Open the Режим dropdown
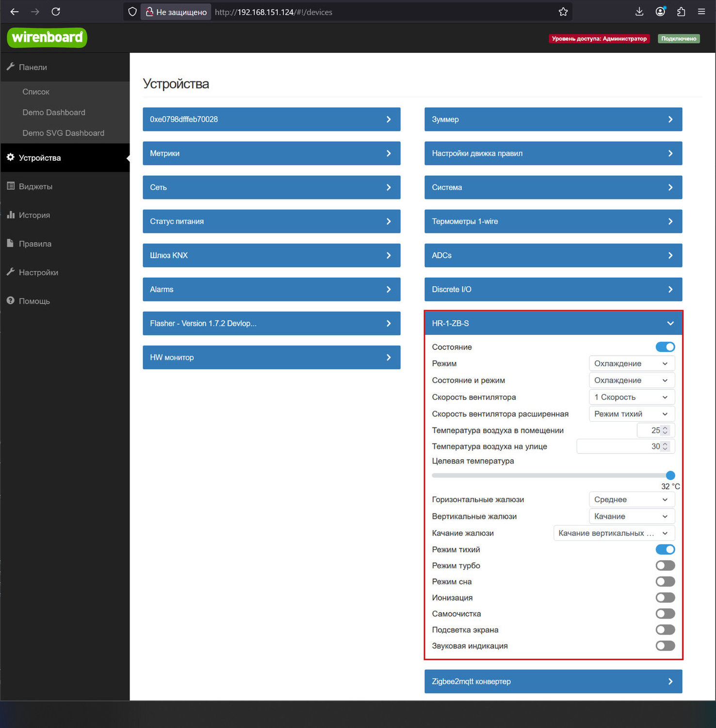Viewport: 716px width, 728px height. coord(632,364)
